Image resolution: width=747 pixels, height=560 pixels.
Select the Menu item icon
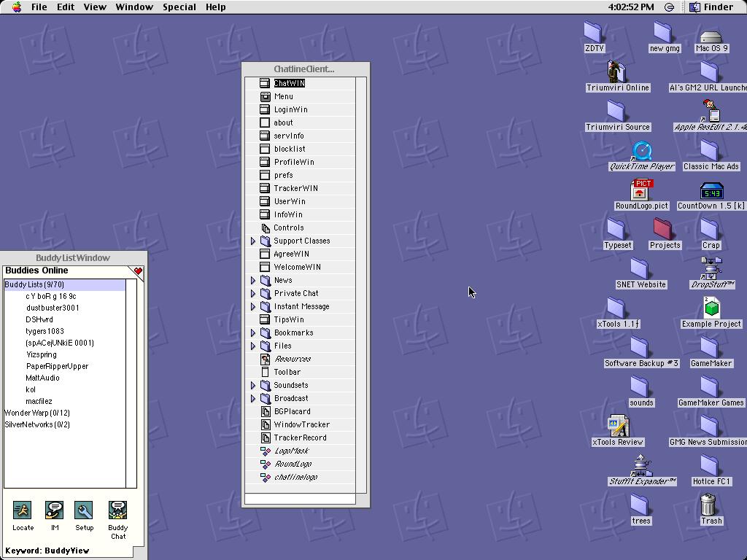(265, 96)
